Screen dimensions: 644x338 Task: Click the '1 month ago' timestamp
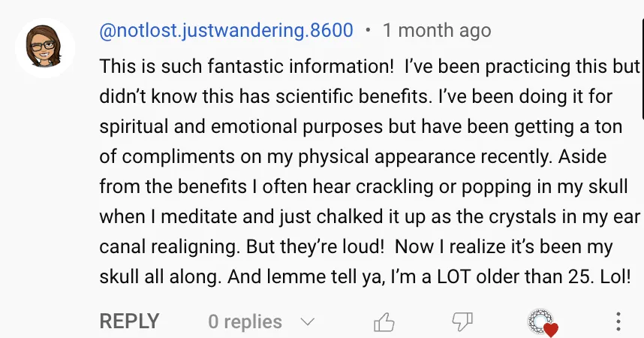tap(437, 31)
